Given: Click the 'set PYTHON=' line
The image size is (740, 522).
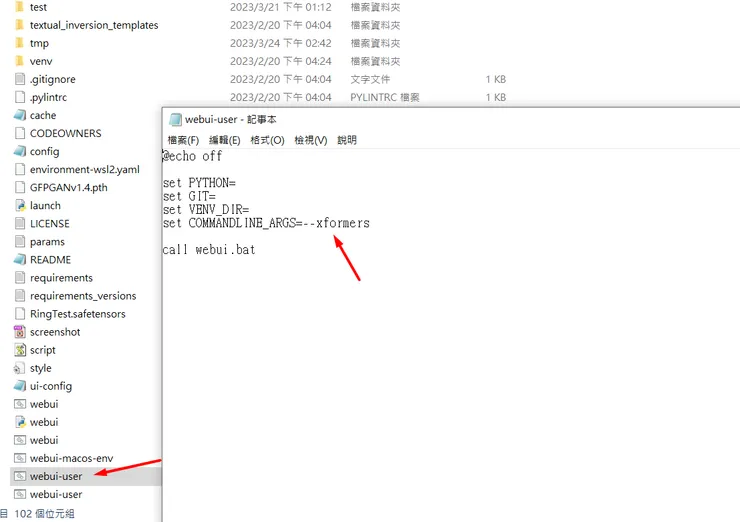Looking at the screenshot, I should click(x=199, y=183).
